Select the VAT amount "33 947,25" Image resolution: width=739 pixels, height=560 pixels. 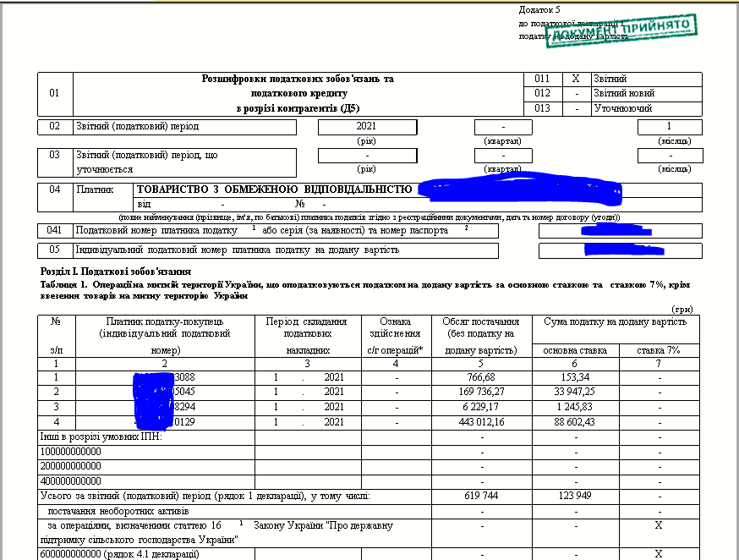[x=574, y=392]
